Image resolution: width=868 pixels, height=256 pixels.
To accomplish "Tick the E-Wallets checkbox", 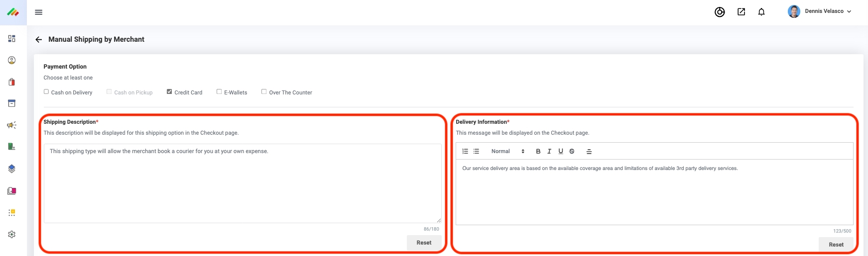I will click(219, 92).
